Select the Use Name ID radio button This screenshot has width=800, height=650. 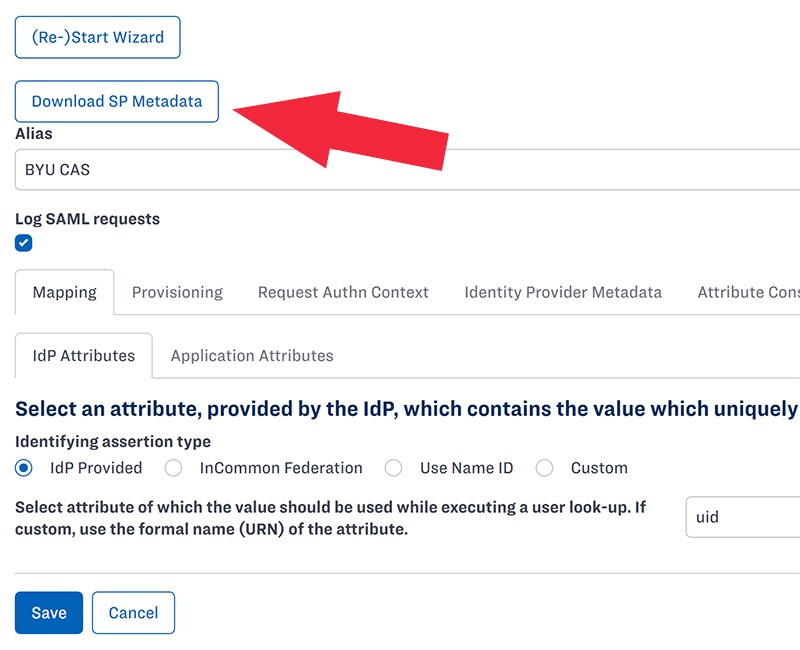click(x=394, y=468)
